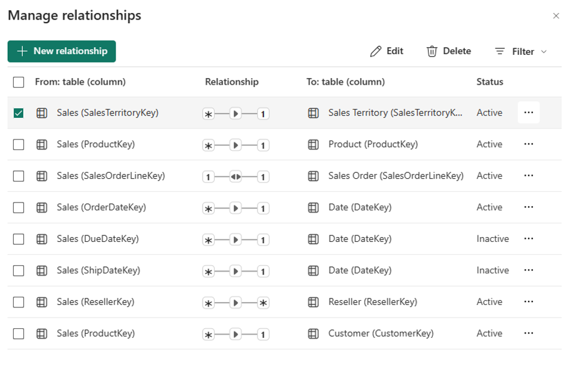
Task: Click the Active status of ResellerKey row
Action: coord(489,301)
